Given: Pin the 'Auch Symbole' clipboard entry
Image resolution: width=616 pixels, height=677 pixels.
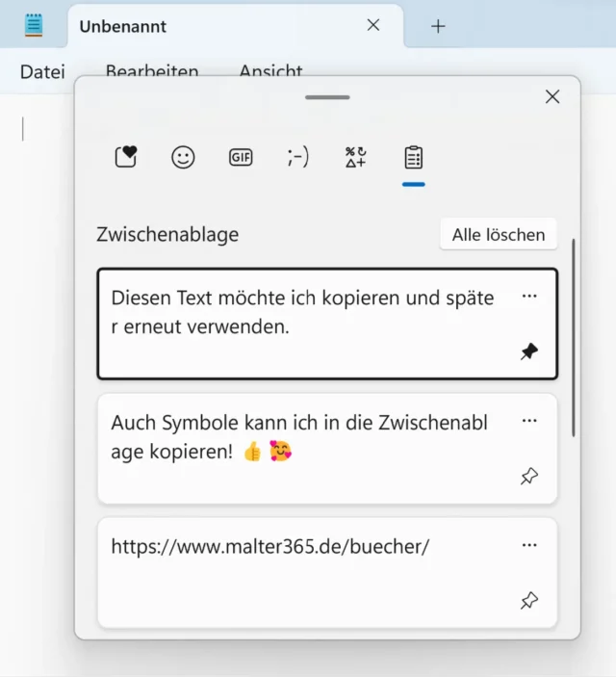Looking at the screenshot, I should [x=528, y=477].
